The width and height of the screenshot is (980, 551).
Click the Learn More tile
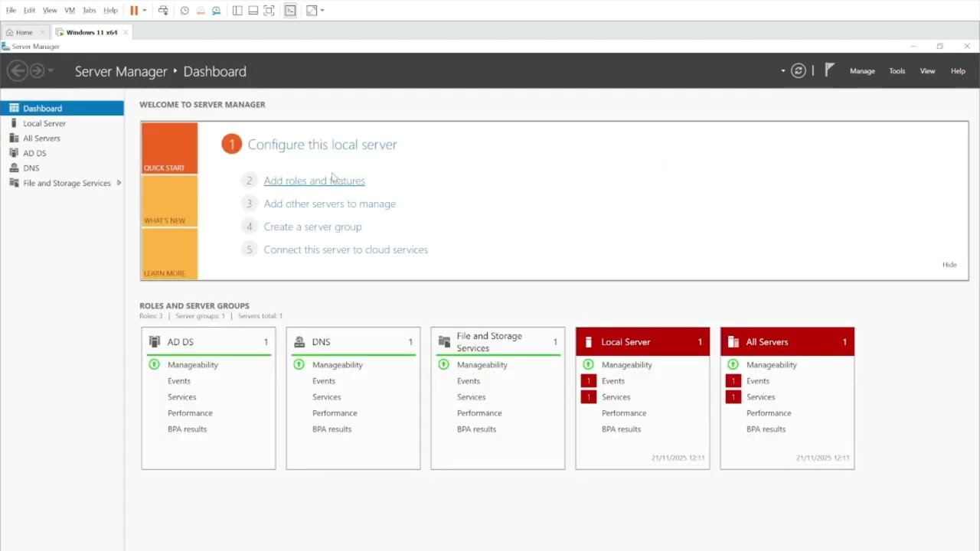tap(169, 254)
